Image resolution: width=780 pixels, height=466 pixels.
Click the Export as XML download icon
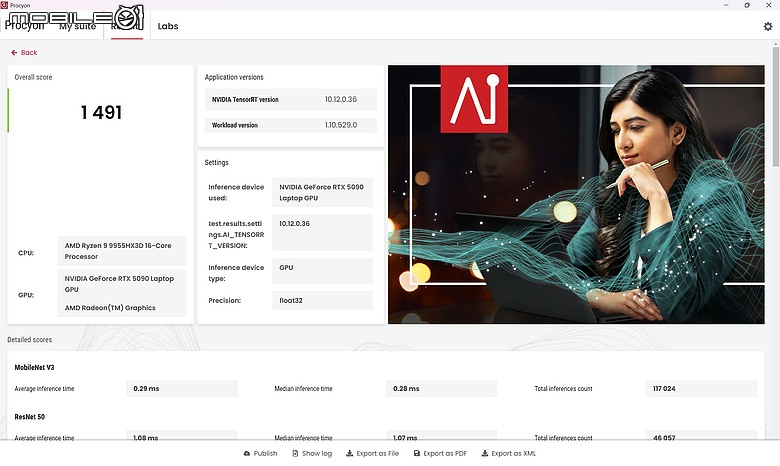pos(485,453)
